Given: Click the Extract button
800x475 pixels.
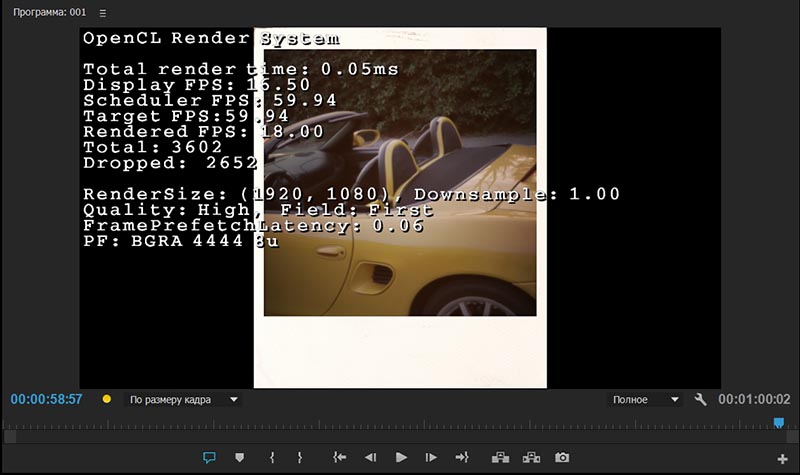Looking at the screenshot, I should click(x=531, y=458).
